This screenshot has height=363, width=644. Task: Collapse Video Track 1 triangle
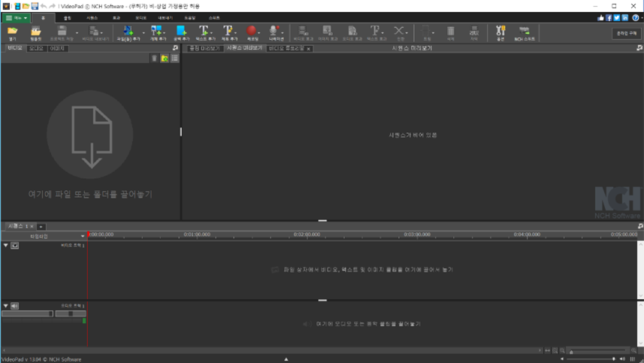(x=6, y=245)
